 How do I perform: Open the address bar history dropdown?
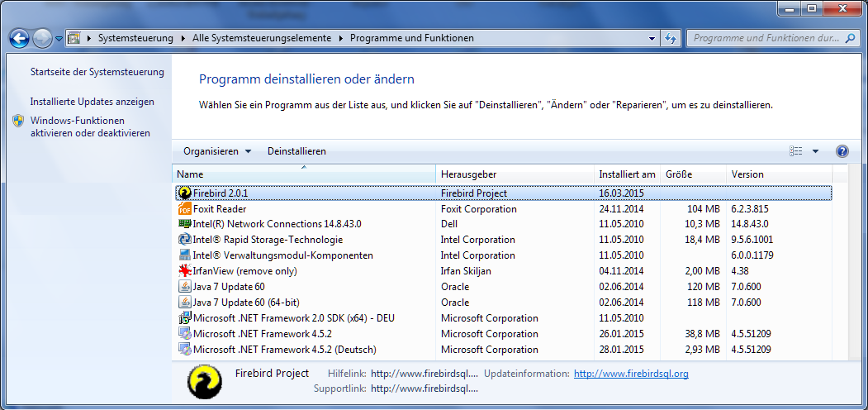click(652, 38)
